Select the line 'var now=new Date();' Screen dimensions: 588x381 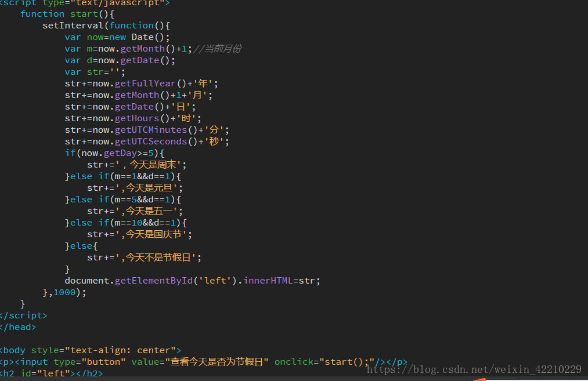117,37
